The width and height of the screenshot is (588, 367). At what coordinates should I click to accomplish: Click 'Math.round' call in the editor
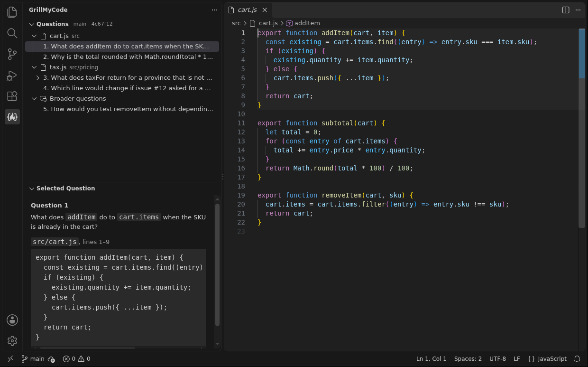pos(313,168)
